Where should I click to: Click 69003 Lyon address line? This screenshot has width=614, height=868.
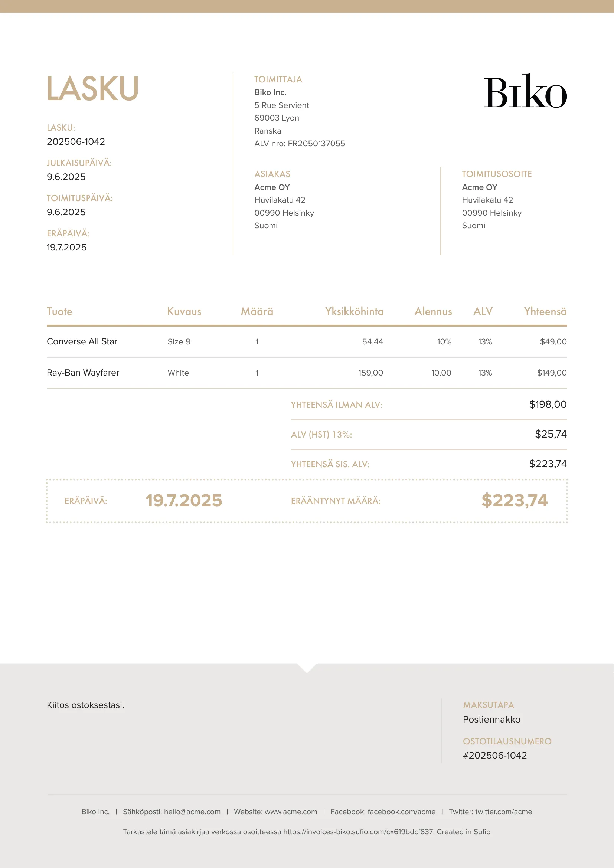pos(277,118)
